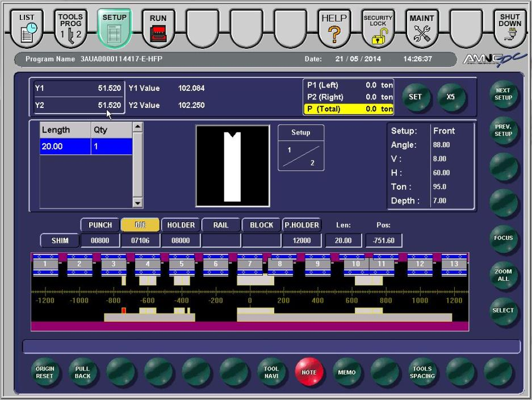Click the Y1 value 51.520
Viewport: 532px width, 400px height.
[x=109, y=88]
